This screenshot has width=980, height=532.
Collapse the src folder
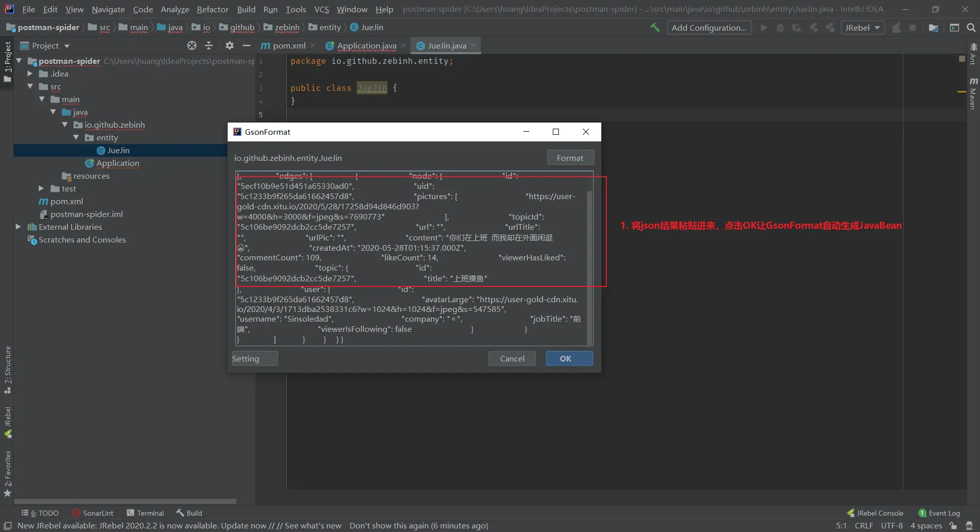(x=30, y=86)
